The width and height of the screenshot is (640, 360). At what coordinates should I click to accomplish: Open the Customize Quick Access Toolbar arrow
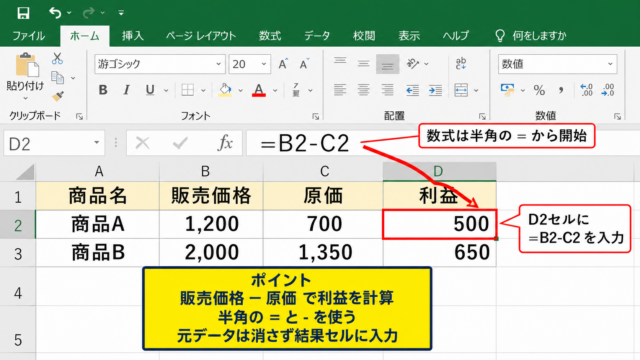coord(121,13)
